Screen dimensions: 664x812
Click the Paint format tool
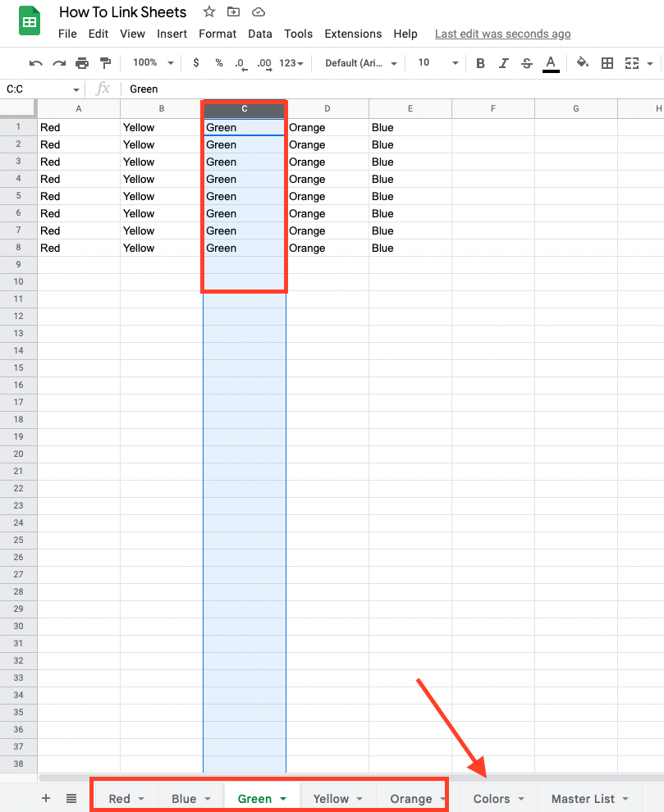104,62
